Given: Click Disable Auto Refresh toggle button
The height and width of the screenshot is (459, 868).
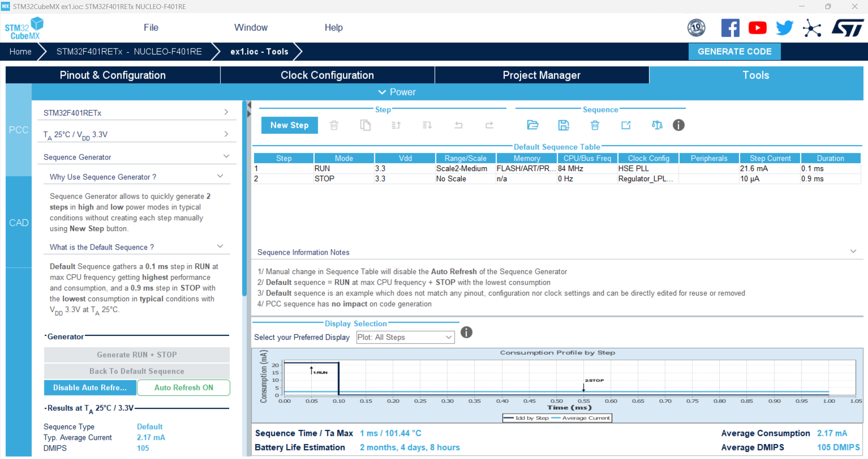Looking at the screenshot, I should (90, 387).
